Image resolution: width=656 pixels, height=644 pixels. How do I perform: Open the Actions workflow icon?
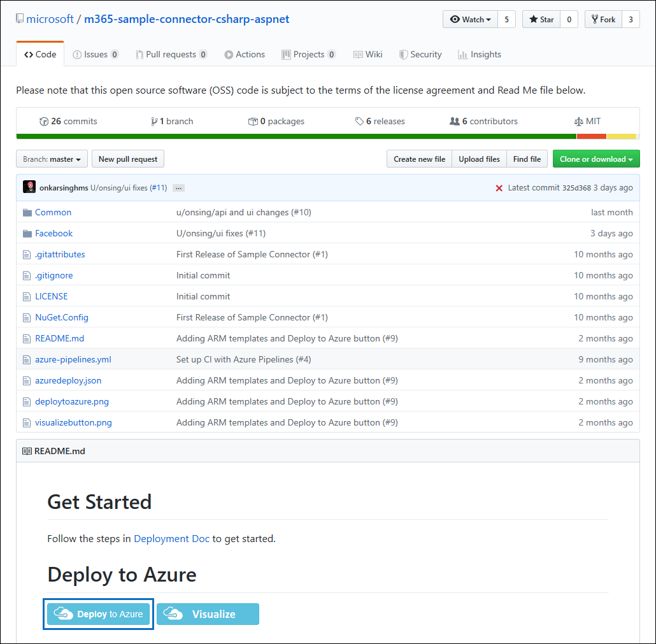[x=228, y=54]
